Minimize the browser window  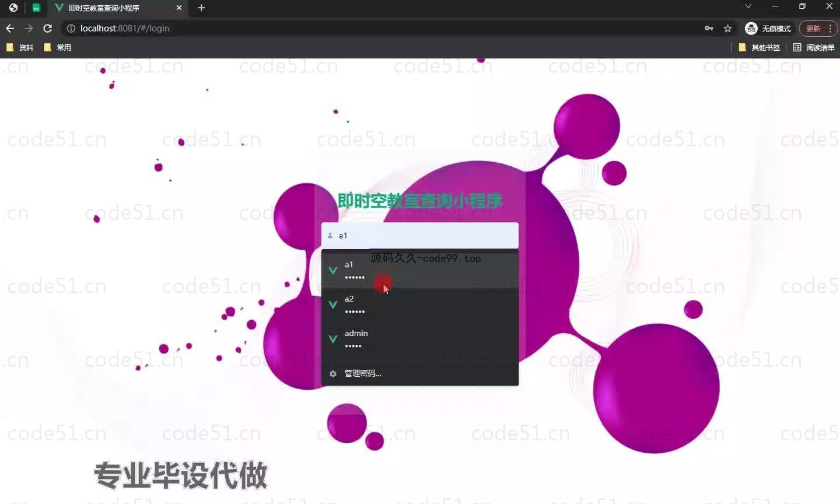click(x=775, y=6)
